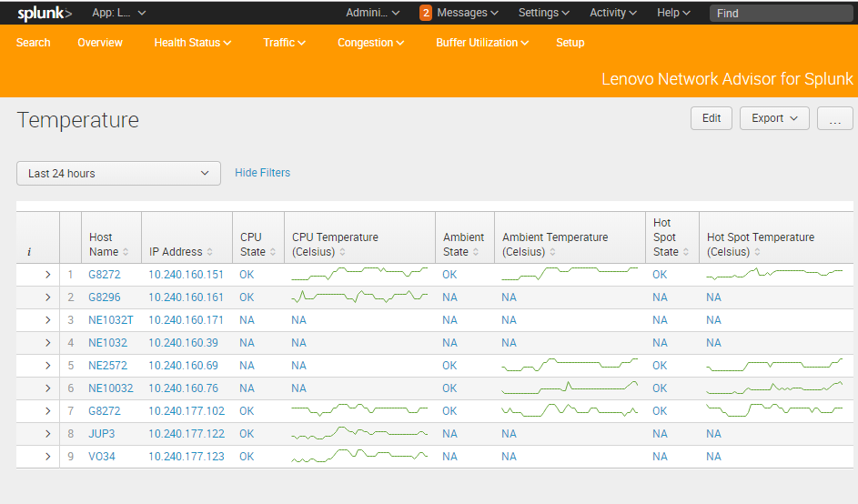Open the Administrator user menu

(x=373, y=13)
